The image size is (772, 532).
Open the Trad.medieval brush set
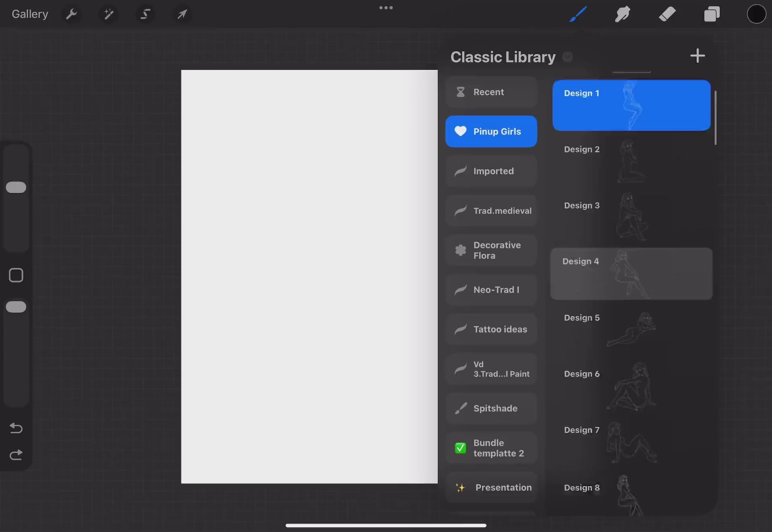coord(491,211)
